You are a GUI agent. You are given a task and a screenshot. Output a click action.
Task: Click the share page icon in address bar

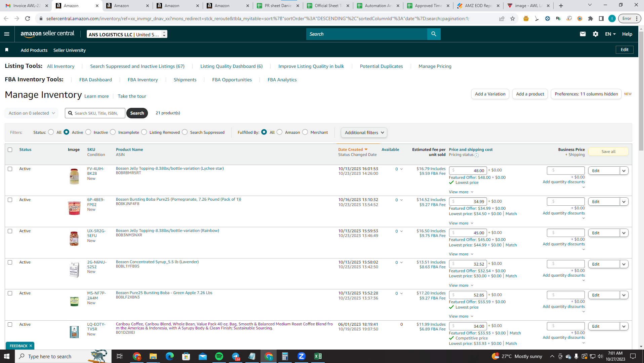point(502,18)
